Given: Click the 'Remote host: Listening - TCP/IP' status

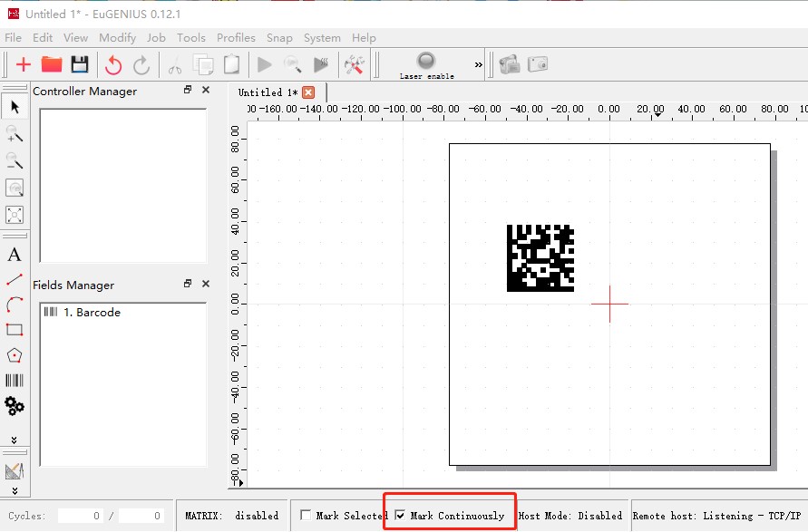Looking at the screenshot, I should [716, 516].
